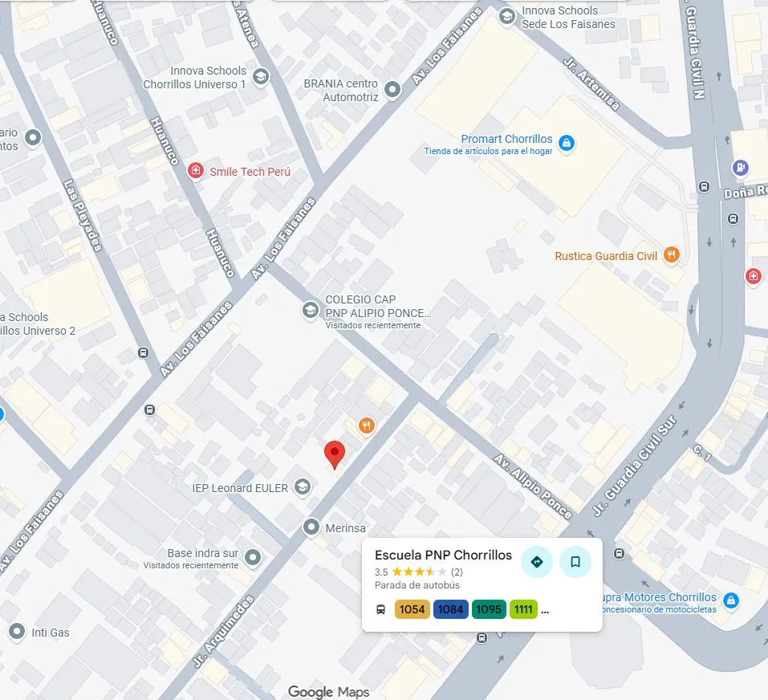Click the red location pin marker
This screenshot has height=700, width=768.
click(335, 455)
